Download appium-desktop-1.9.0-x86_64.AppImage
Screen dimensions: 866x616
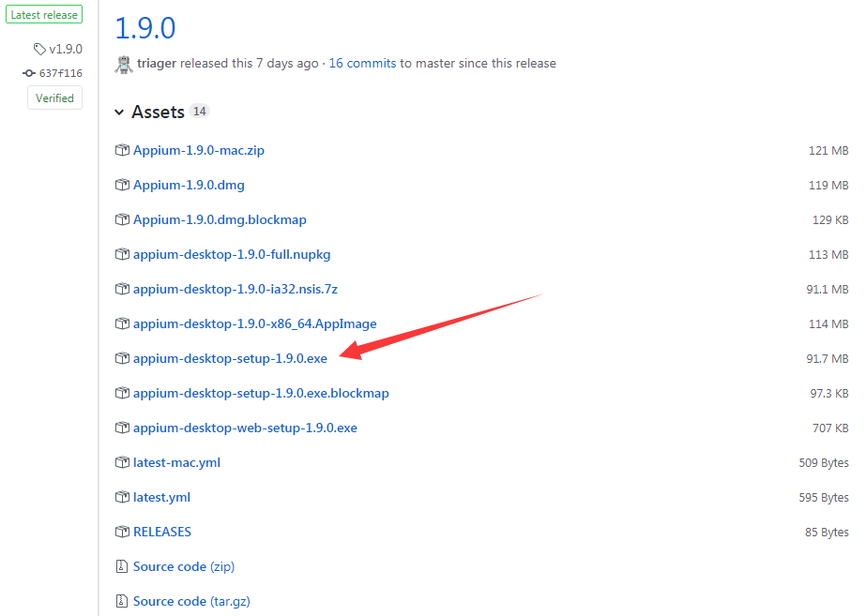coord(254,323)
